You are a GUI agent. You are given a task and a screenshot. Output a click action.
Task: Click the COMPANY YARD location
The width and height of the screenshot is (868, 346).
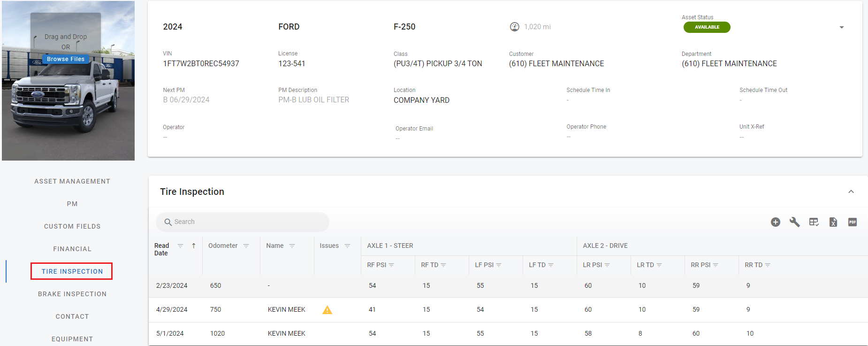click(421, 100)
